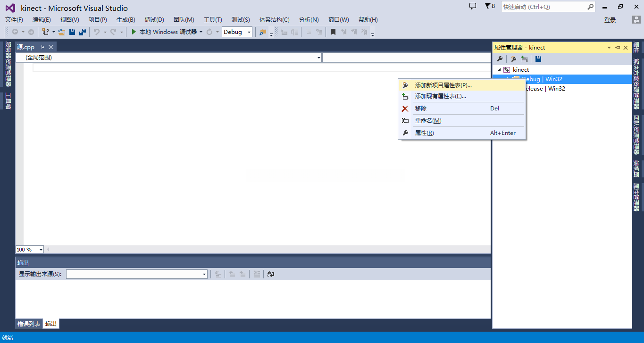Open the 文件(F) menu
Viewport: 644px width, 343px height.
pyautogui.click(x=14, y=20)
